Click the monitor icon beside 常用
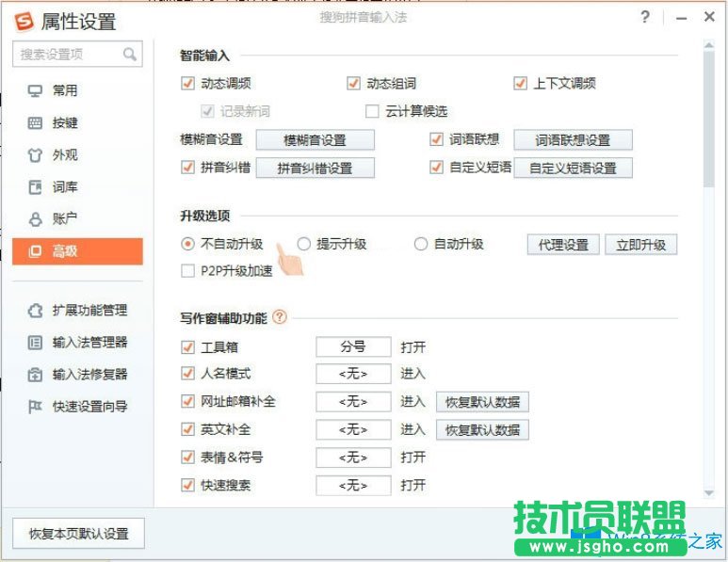The image size is (728, 562). click(35, 90)
